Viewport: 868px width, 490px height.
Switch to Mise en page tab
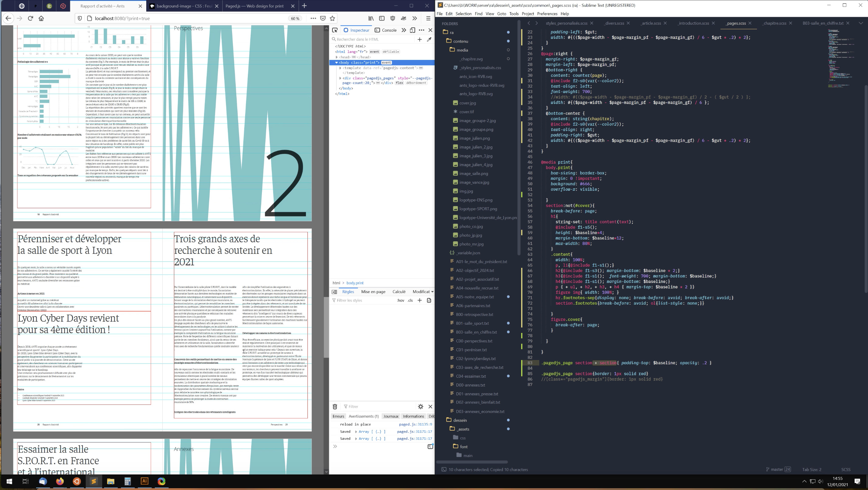click(373, 292)
